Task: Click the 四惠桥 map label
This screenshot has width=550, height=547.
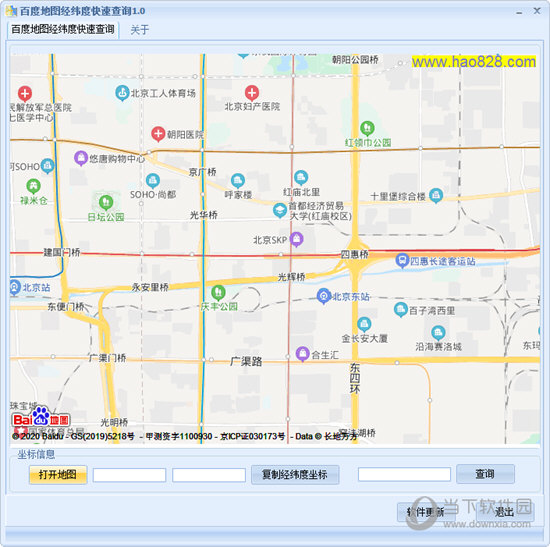Action: click(x=354, y=254)
